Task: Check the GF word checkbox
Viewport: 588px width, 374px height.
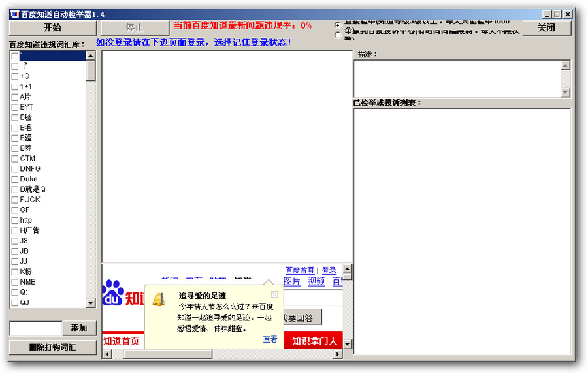Action: click(x=15, y=210)
